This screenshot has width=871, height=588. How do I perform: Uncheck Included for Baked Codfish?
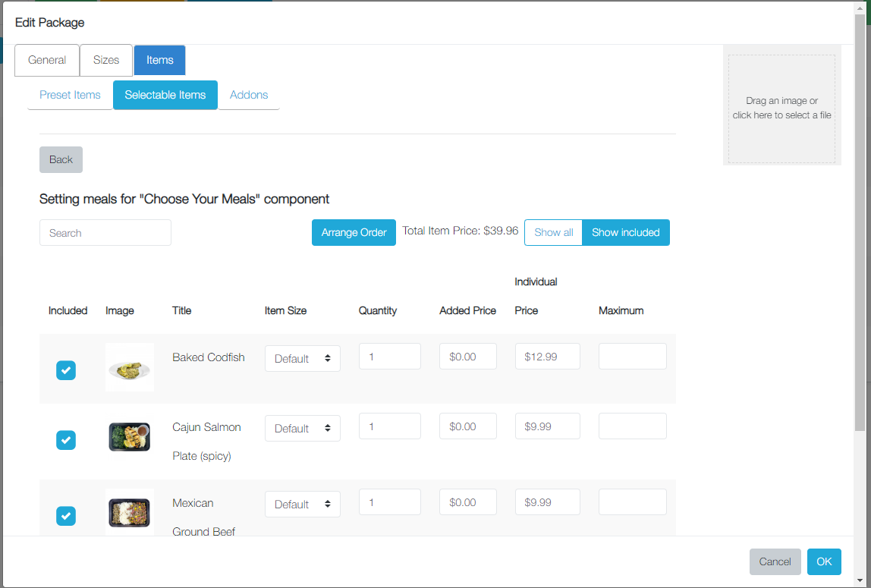tap(66, 370)
